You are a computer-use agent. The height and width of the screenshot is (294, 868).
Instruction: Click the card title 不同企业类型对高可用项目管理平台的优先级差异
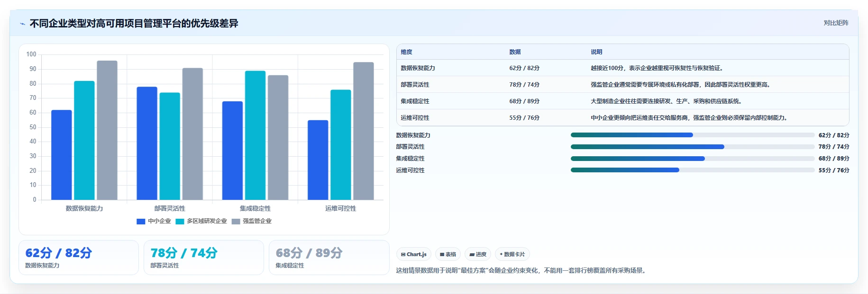[x=134, y=24]
